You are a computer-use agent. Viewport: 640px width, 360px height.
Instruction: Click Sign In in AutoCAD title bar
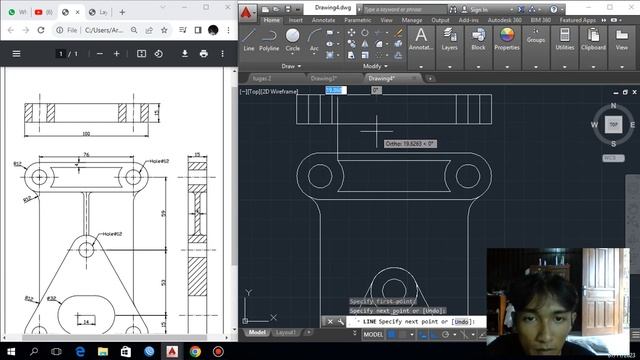coord(479,9)
